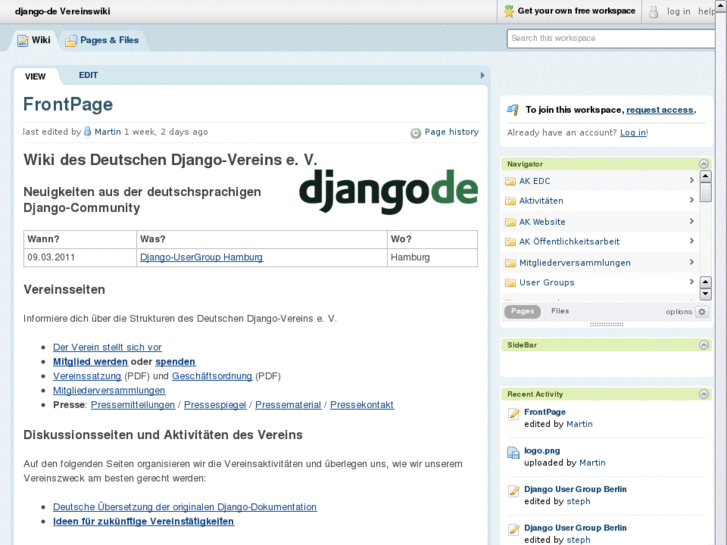727x545 pixels.
Task: Open Page history
Action: 452,132
